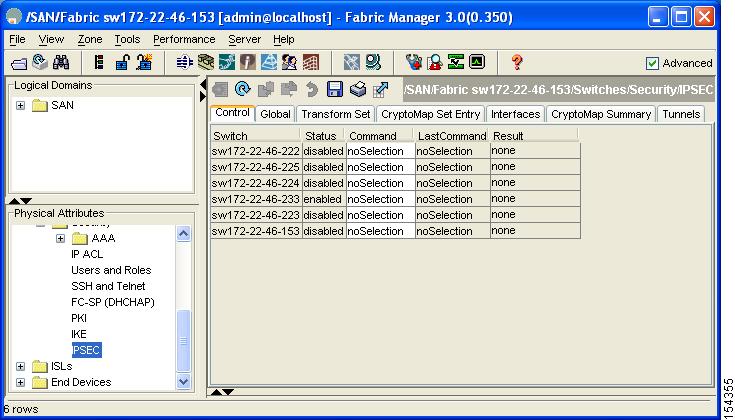Expand the SAN tree node

click(x=21, y=105)
